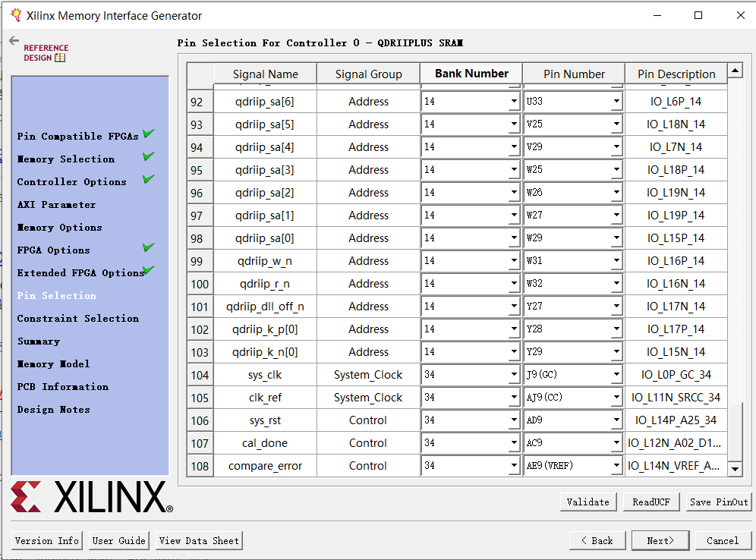Open Pin Number dropdown showing Y27
This screenshot has width=756, height=560.
pyautogui.click(x=616, y=307)
